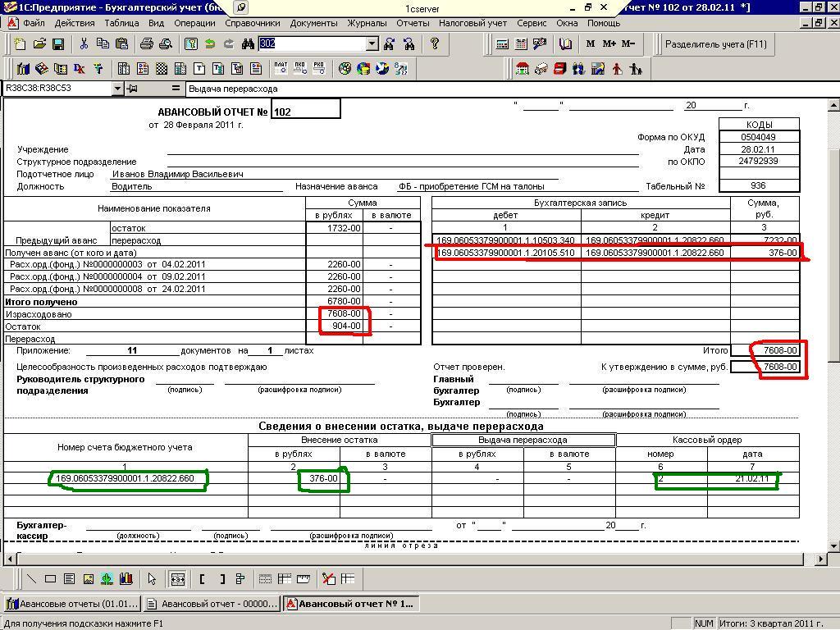
Task: Click the Разделитель учета (F11) button
Action: pyautogui.click(x=715, y=44)
